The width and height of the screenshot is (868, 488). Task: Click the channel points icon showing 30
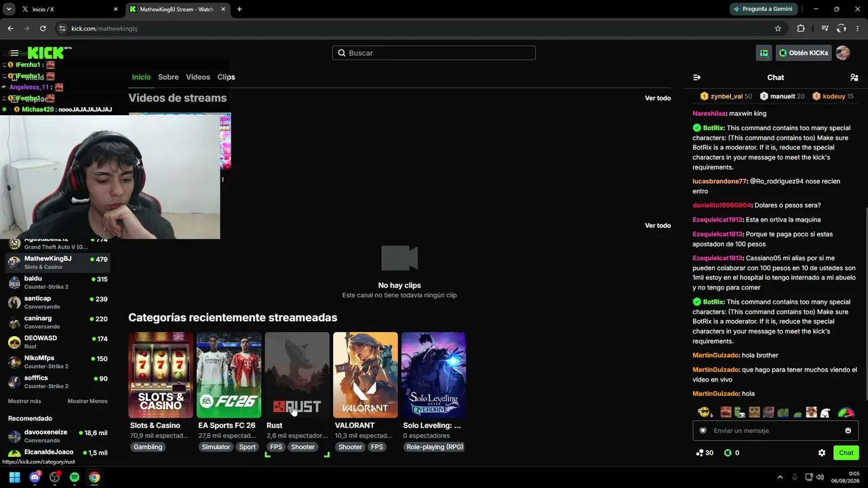[700, 453]
